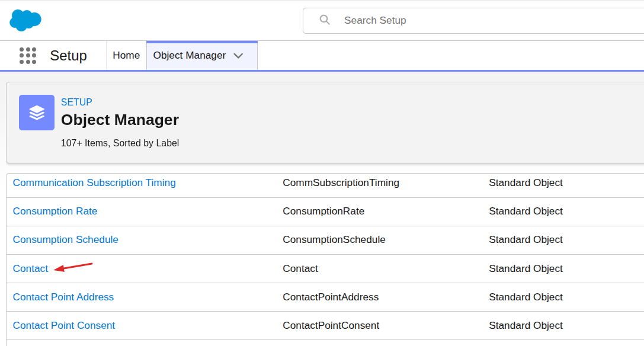Click the SETUP breadcrumb link

[76, 102]
